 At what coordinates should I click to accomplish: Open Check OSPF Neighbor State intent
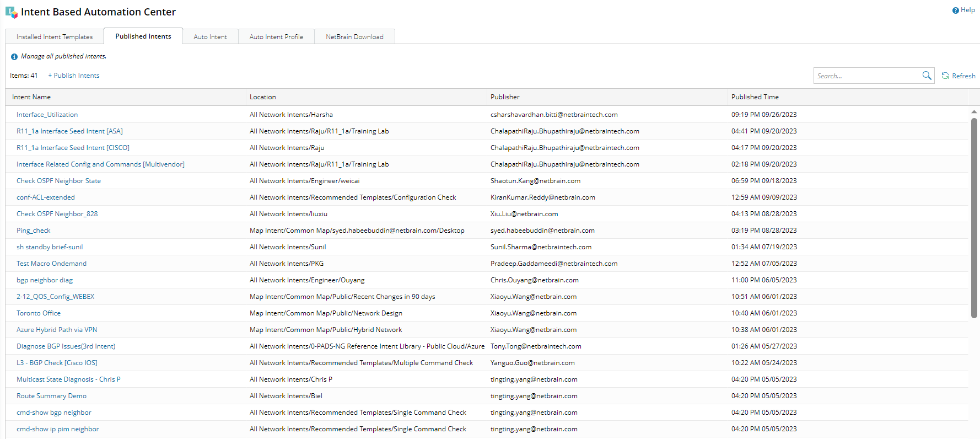(x=58, y=181)
